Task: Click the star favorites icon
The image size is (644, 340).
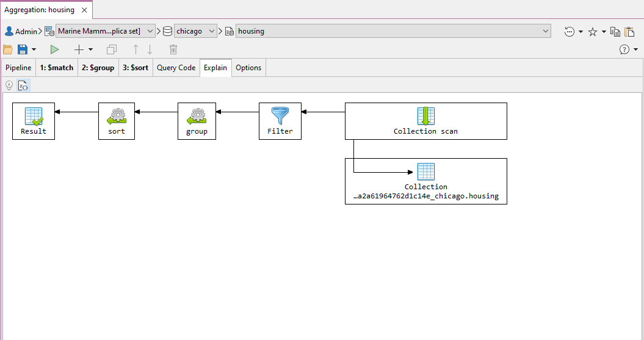Action: point(592,32)
